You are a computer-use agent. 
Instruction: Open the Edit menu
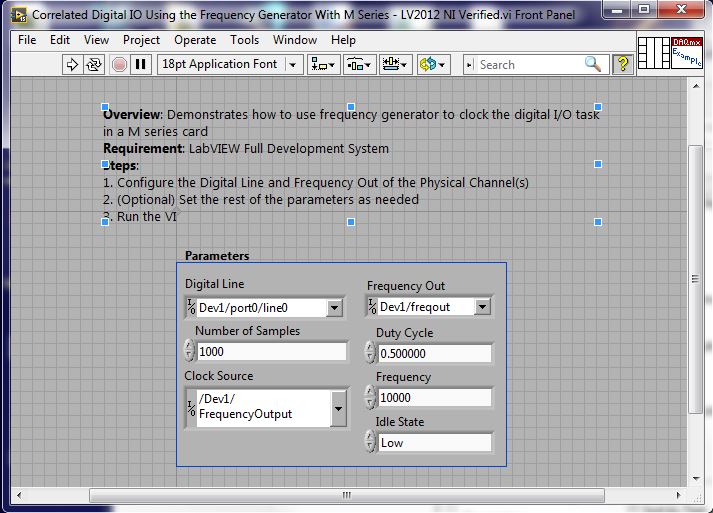60,40
